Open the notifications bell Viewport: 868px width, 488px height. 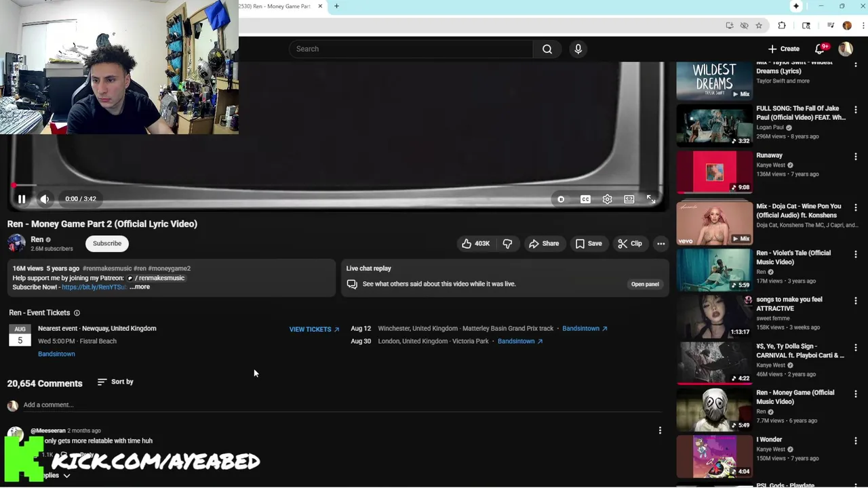pyautogui.click(x=820, y=49)
